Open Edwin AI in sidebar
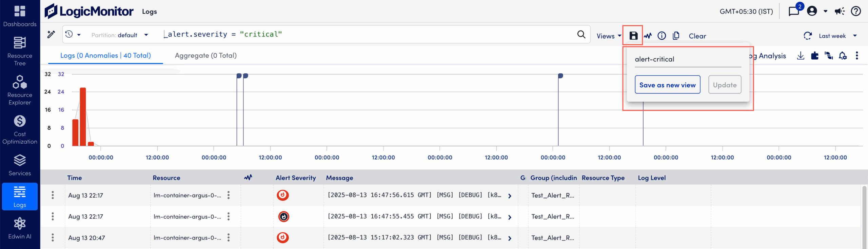Screen dimensions: 868x249 click(x=20, y=228)
